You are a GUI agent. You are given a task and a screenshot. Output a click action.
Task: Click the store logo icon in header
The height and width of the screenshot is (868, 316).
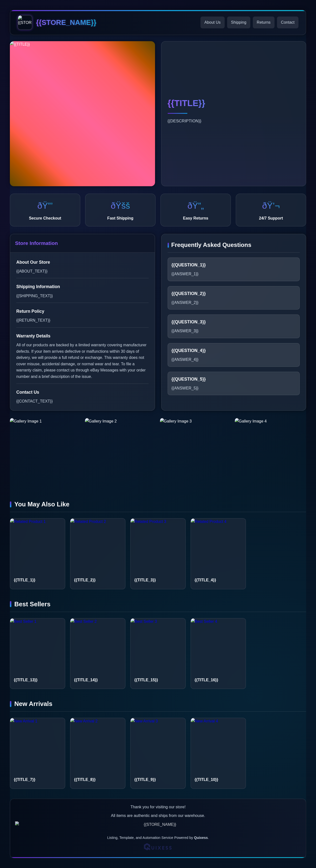coord(25,22)
